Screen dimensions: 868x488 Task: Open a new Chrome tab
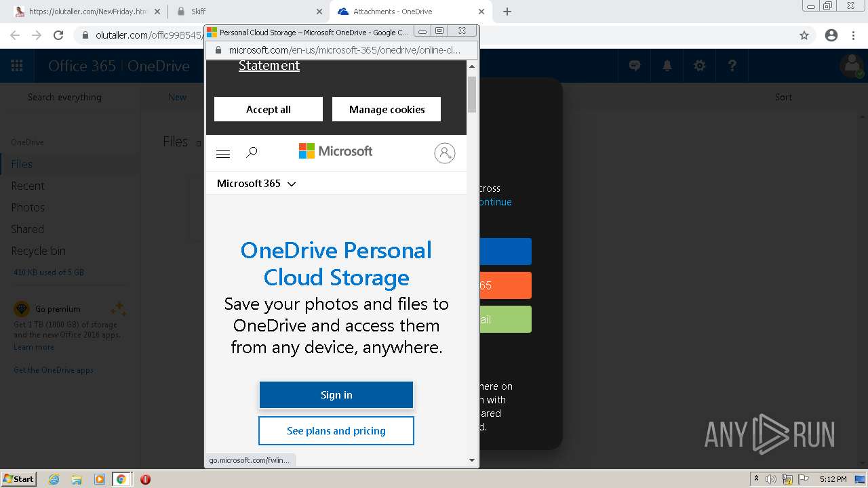click(x=507, y=12)
